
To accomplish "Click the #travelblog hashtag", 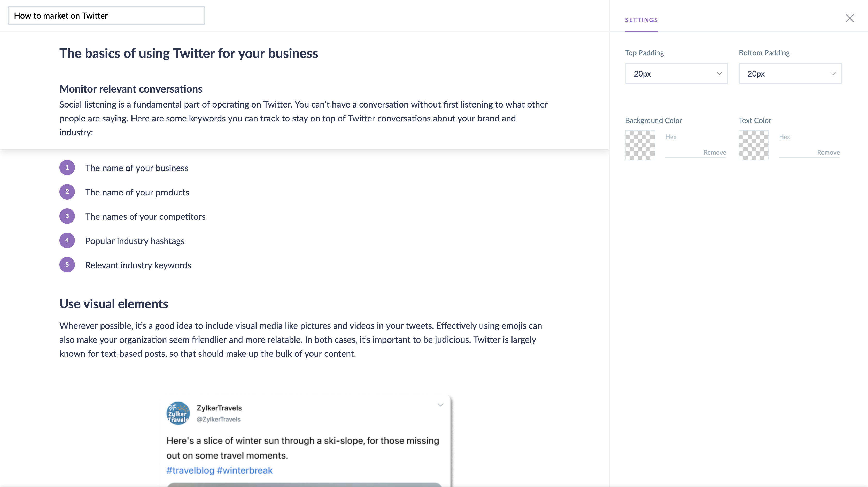I will (190, 470).
